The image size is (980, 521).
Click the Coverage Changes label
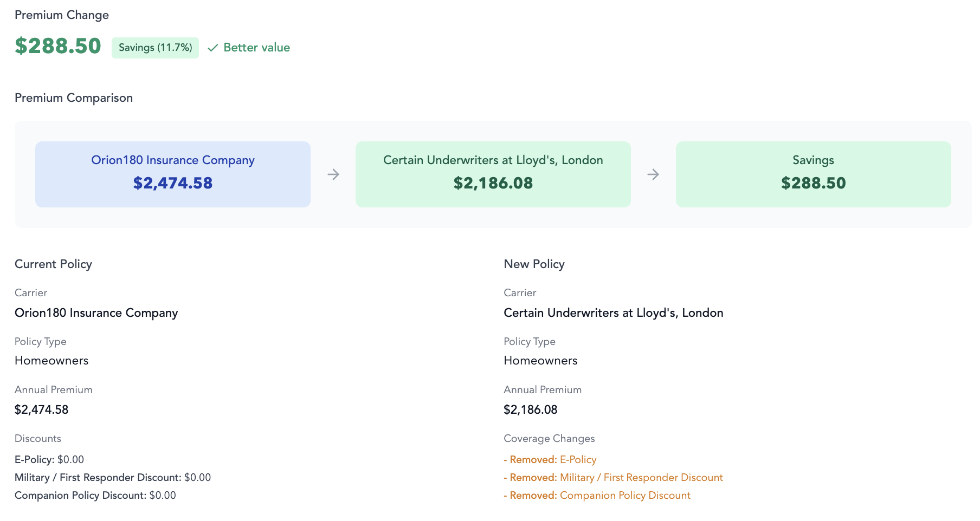click(x=549, y=439)
